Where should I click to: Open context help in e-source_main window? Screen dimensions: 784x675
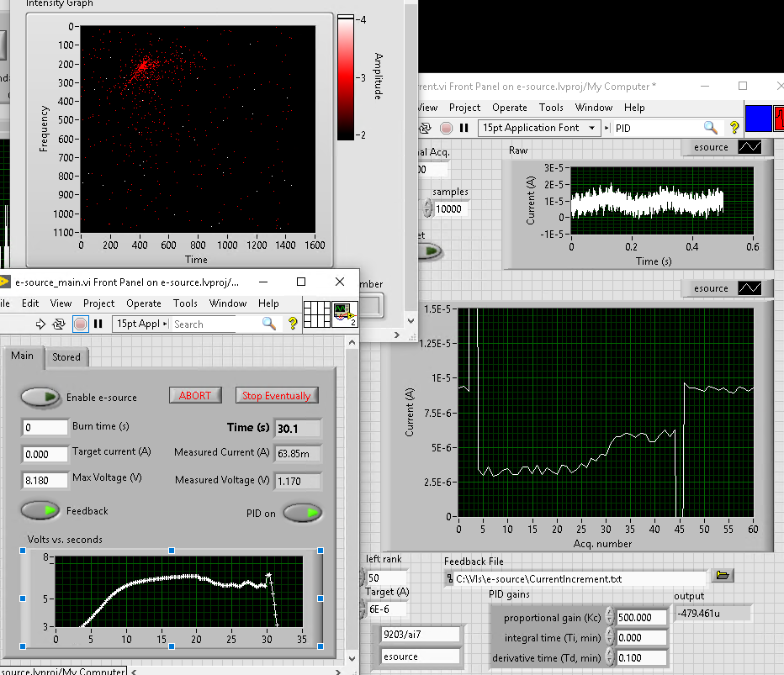(294, 324)
